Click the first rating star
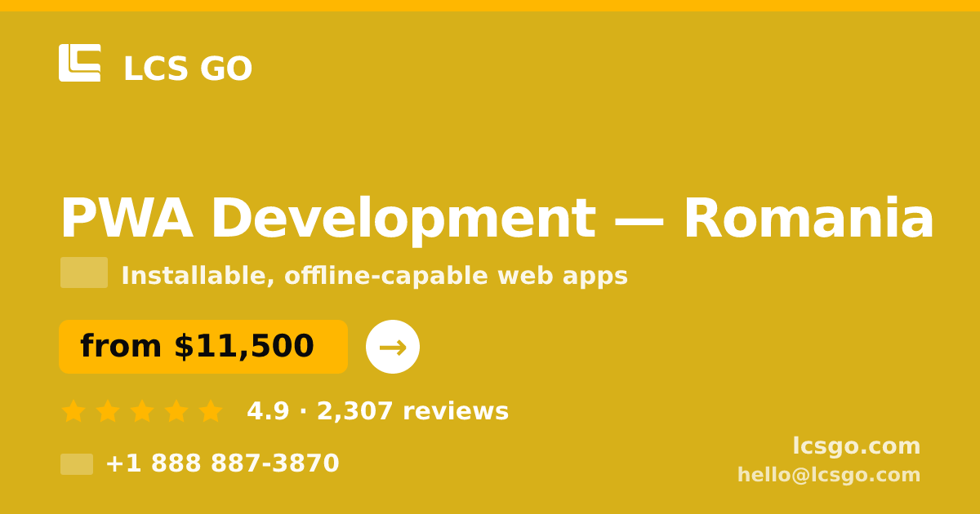980x514 pixels. [73, 411]
